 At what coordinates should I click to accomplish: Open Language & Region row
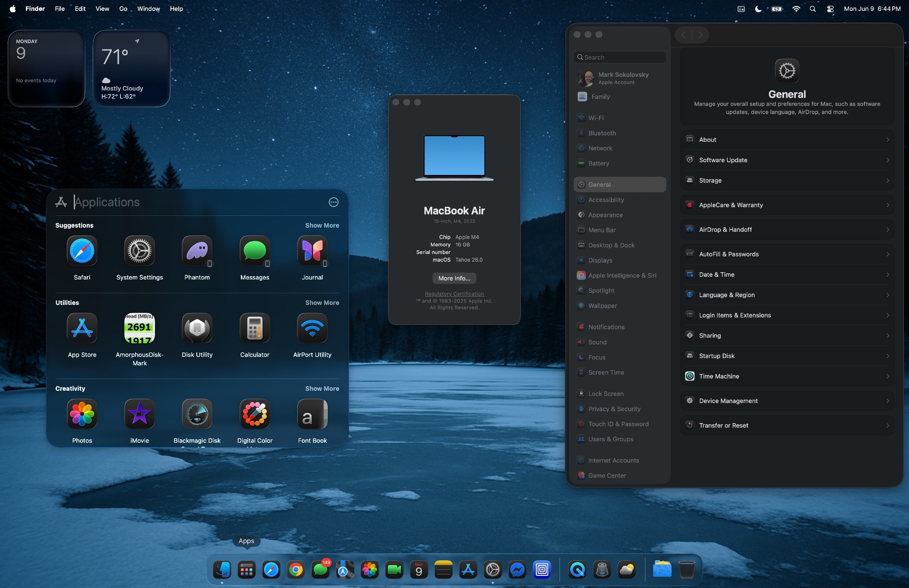tap(787, 295)
